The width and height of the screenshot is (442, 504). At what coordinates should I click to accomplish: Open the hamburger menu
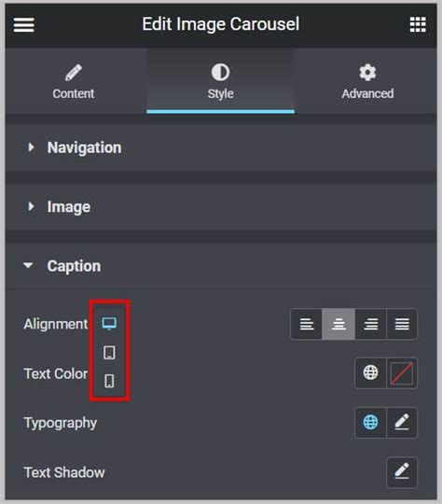23,25
